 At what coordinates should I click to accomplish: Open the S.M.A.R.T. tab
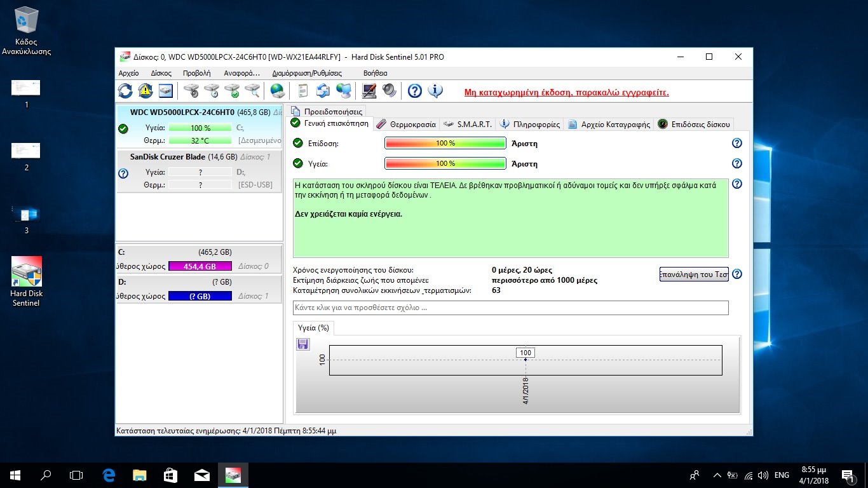tap(467, 125)
